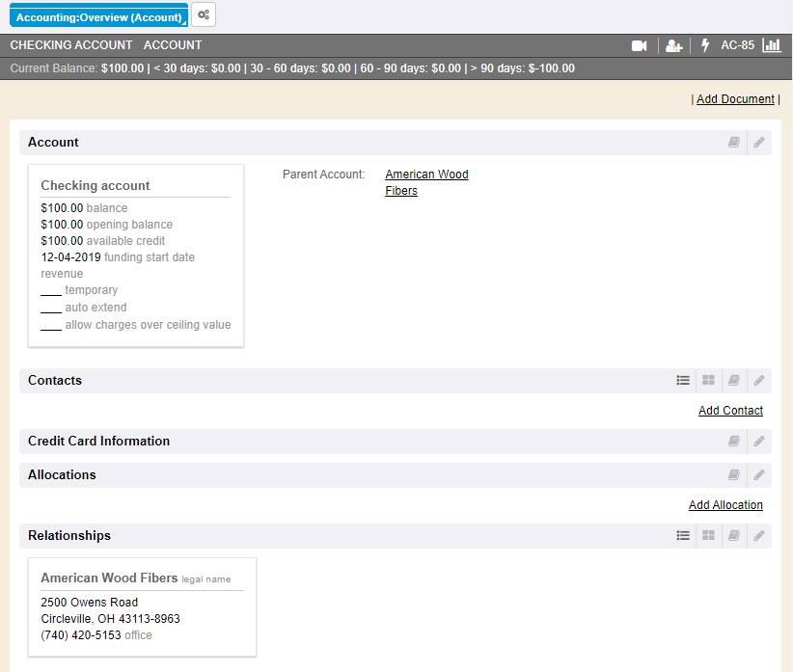The image size is (793, 672).
Task: Expand the Credit Card Information section header
Action: point(98,442)
